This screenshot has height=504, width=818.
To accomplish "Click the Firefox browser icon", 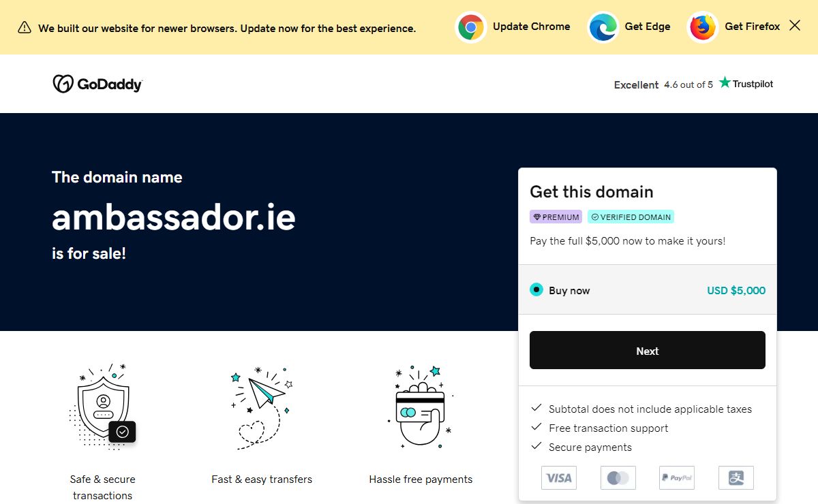I will (x=702, y=27).
